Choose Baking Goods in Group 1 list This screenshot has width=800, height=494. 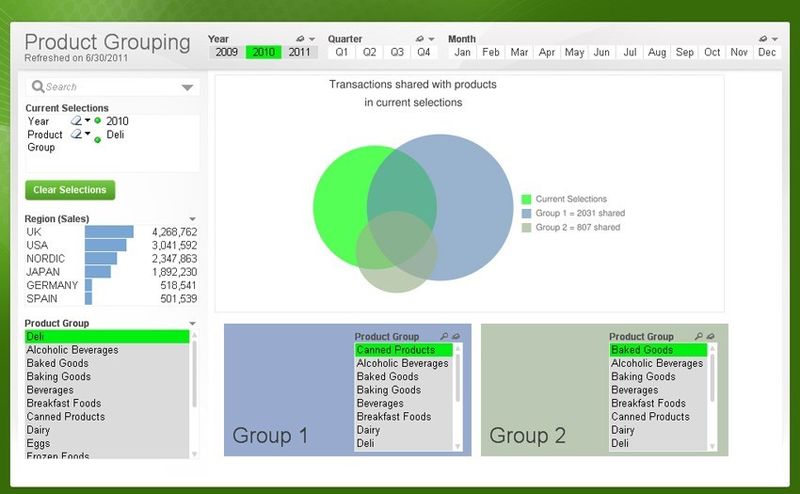[x=404, y=390]
